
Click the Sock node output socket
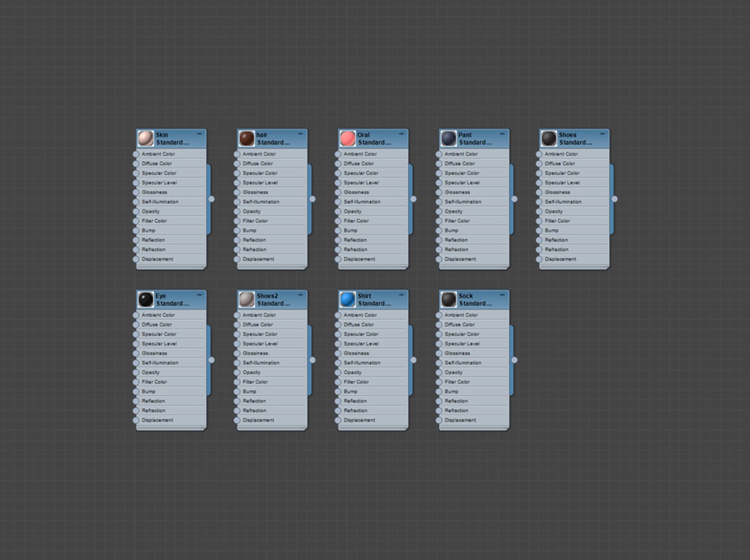coord(514,360)
